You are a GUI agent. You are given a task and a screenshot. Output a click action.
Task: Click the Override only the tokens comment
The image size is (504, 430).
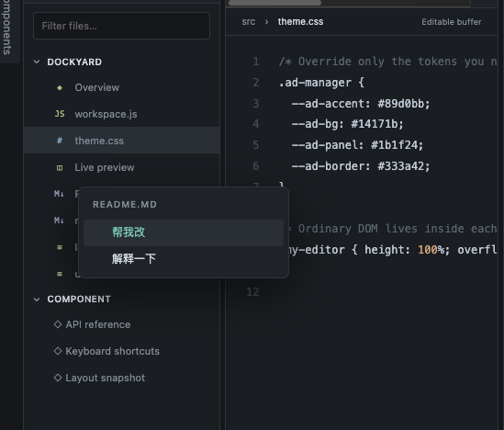(387, 62)
